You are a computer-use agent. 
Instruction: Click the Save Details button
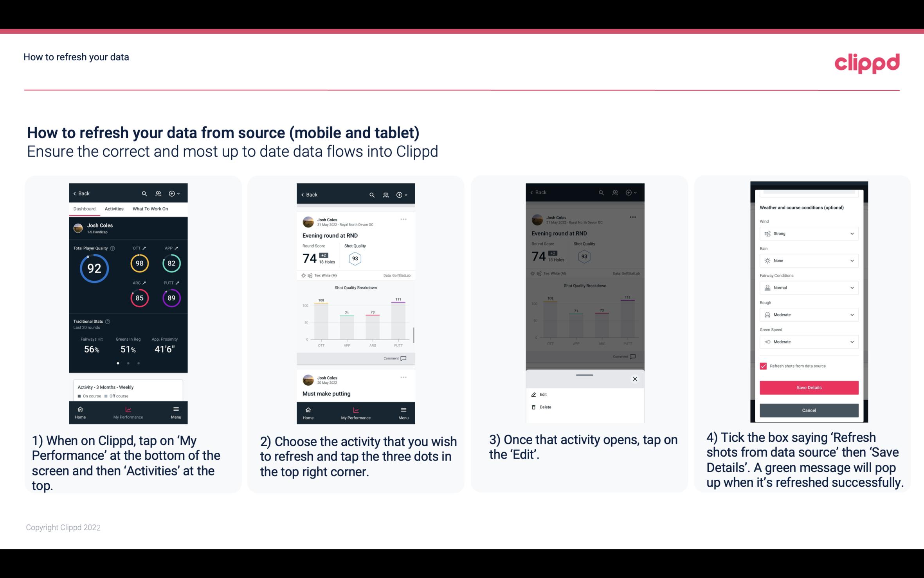click(x=808, y=388)
